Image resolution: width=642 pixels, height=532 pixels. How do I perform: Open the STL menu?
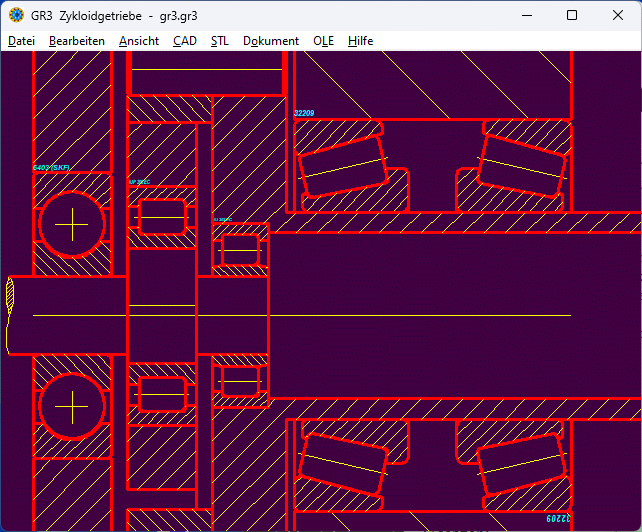click(x=220, y=41)
